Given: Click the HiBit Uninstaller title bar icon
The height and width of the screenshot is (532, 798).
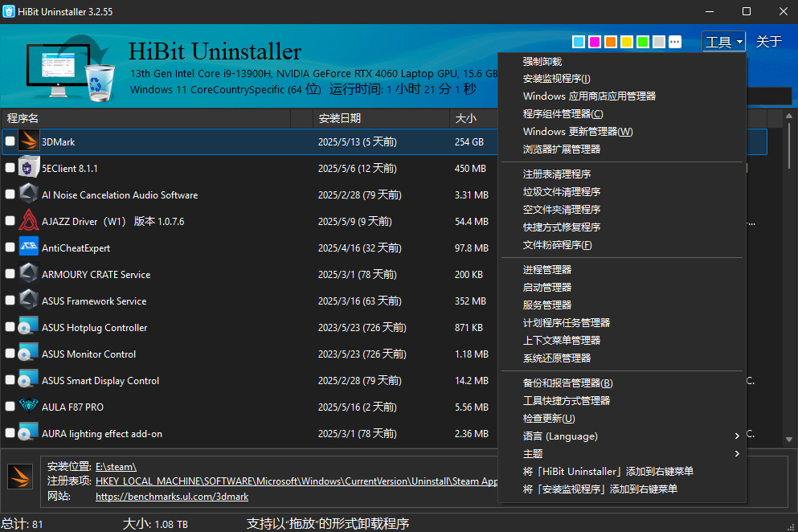Looking at the screenshot, I should pyautogui.click(x=9, y=11).
